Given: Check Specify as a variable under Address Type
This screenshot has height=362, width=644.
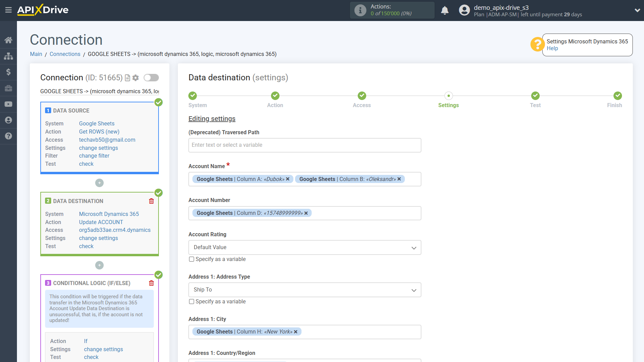Looking at the screenshot, I should (x=191, y=302).
